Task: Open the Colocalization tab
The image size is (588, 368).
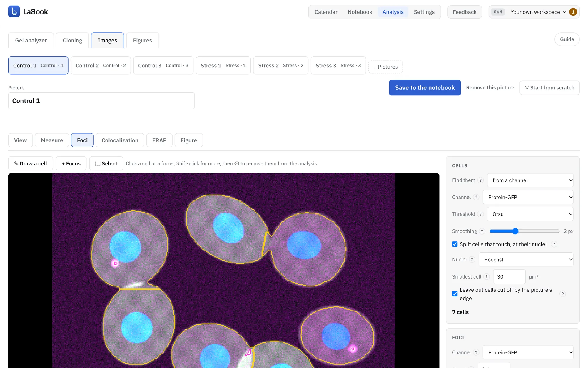Action: pos(120,140)
